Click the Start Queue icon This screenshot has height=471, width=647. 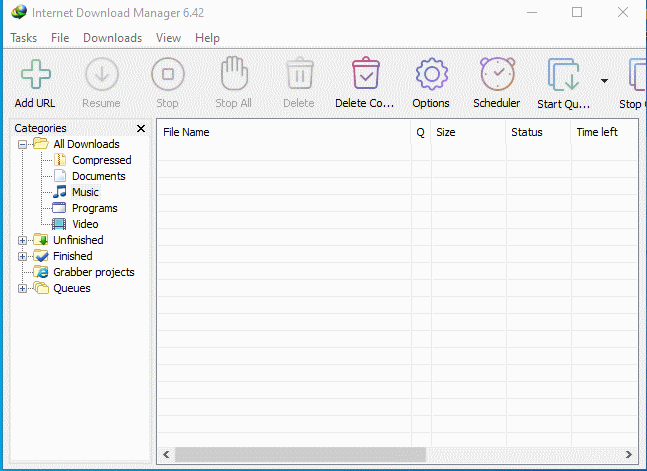(563, 74)
